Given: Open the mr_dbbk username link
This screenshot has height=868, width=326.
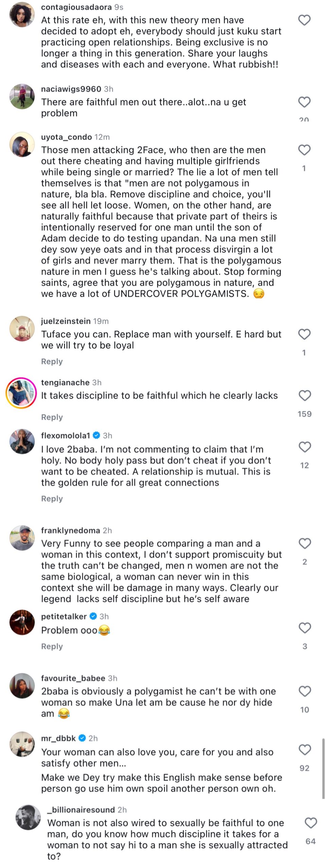Looking at the screenshot, I should tap(58, 738).
